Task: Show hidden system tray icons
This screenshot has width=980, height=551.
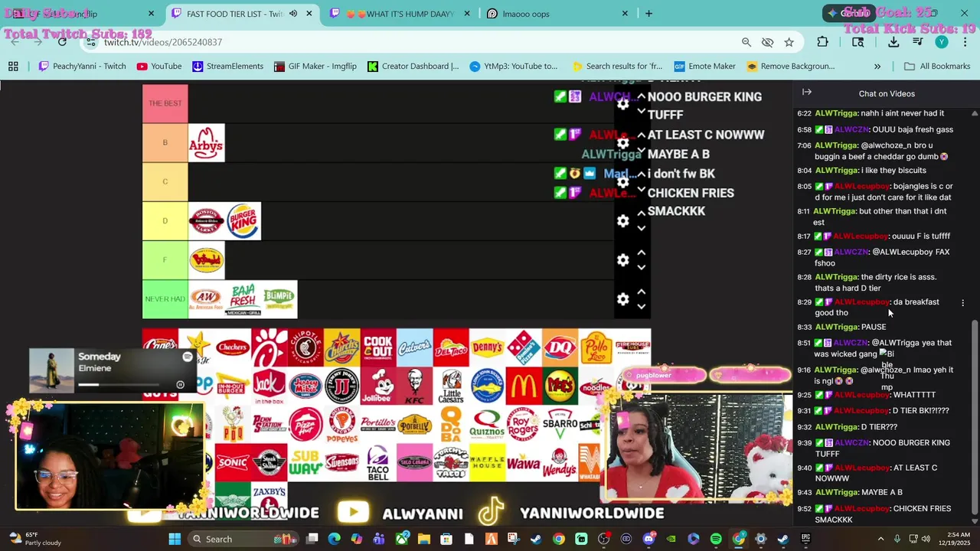Action: coord(880,539)
